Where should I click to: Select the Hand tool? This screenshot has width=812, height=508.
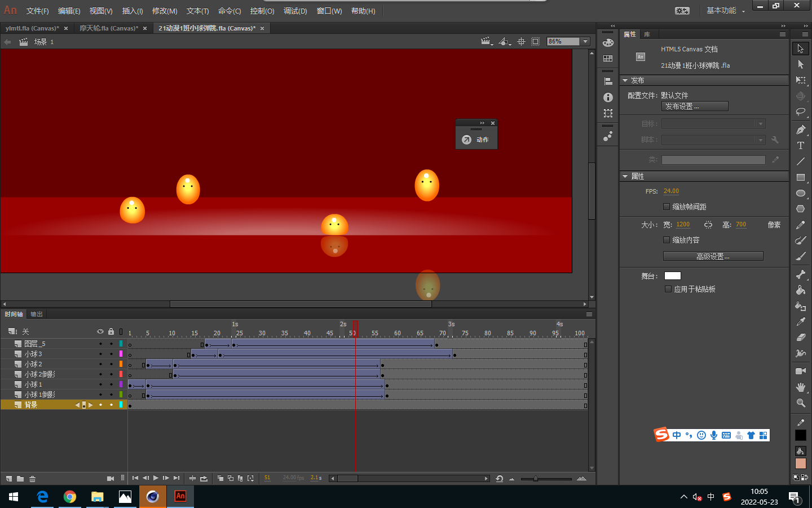800,387
